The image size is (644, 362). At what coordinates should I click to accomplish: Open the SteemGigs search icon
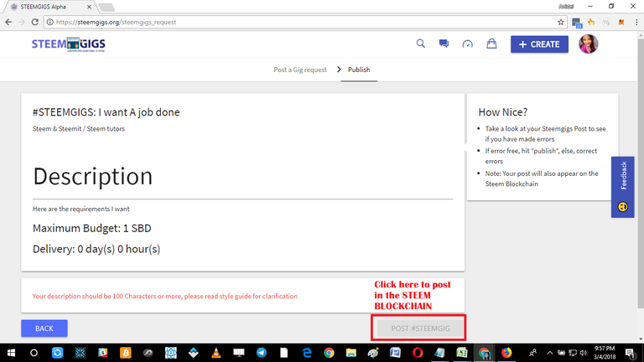tap(421, 44)
